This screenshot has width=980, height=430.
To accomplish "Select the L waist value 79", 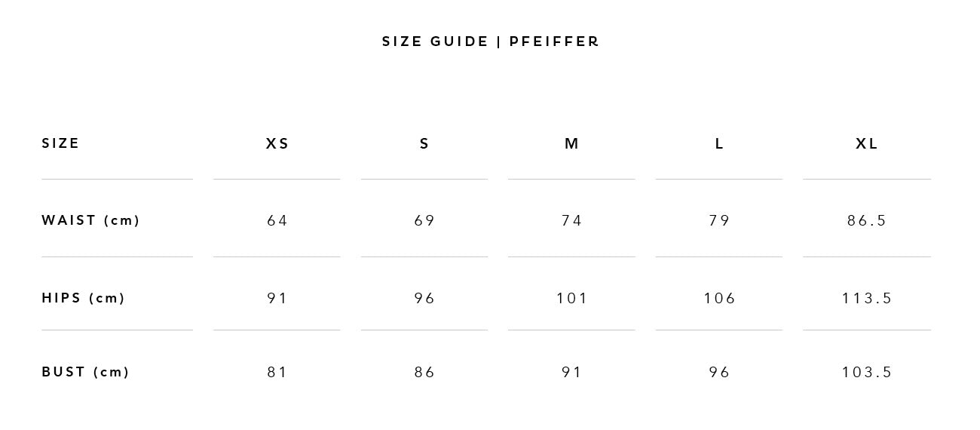I will (719, 220).
